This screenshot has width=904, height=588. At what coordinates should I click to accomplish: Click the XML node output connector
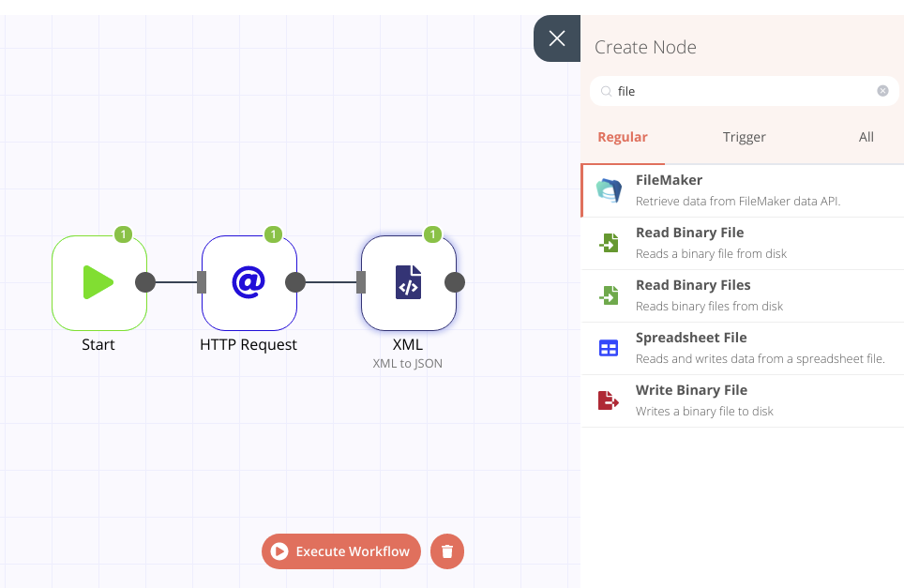(455, 282)
